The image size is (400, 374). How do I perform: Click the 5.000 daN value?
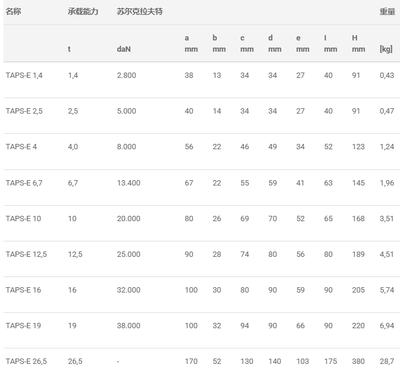tap(126, 111)
